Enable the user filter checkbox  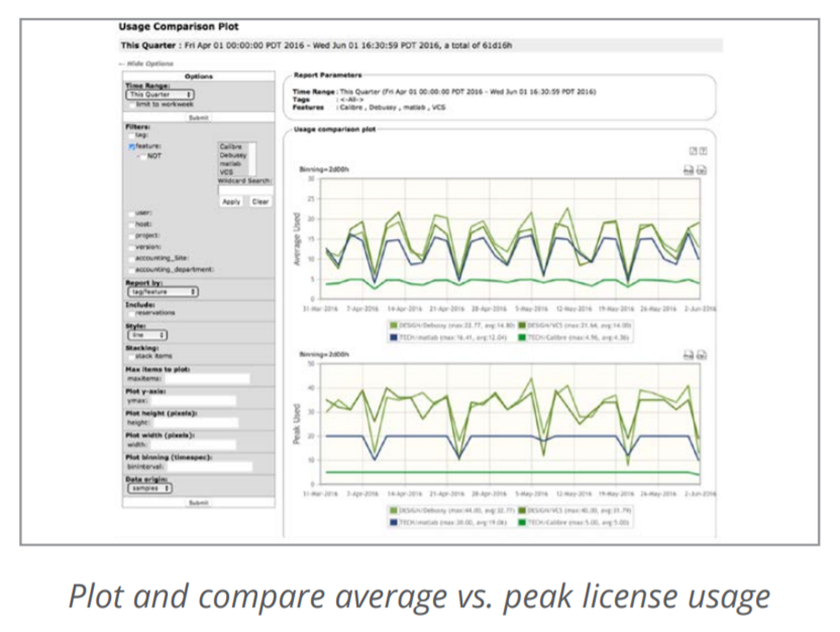point(131,213)
